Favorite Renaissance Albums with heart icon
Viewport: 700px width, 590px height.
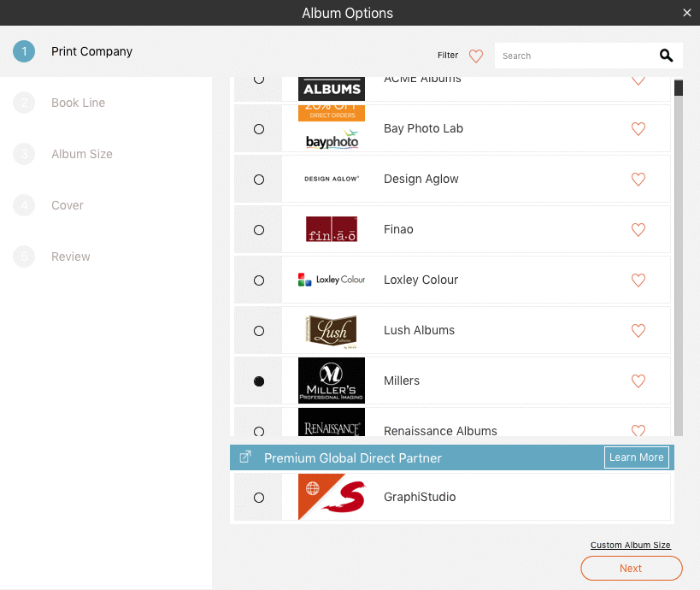point(638,431)
